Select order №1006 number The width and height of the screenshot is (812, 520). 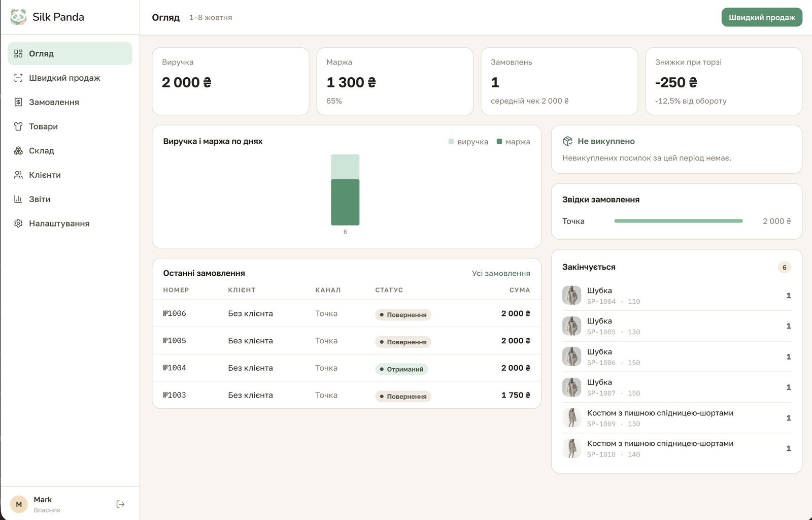pos(175,313)
